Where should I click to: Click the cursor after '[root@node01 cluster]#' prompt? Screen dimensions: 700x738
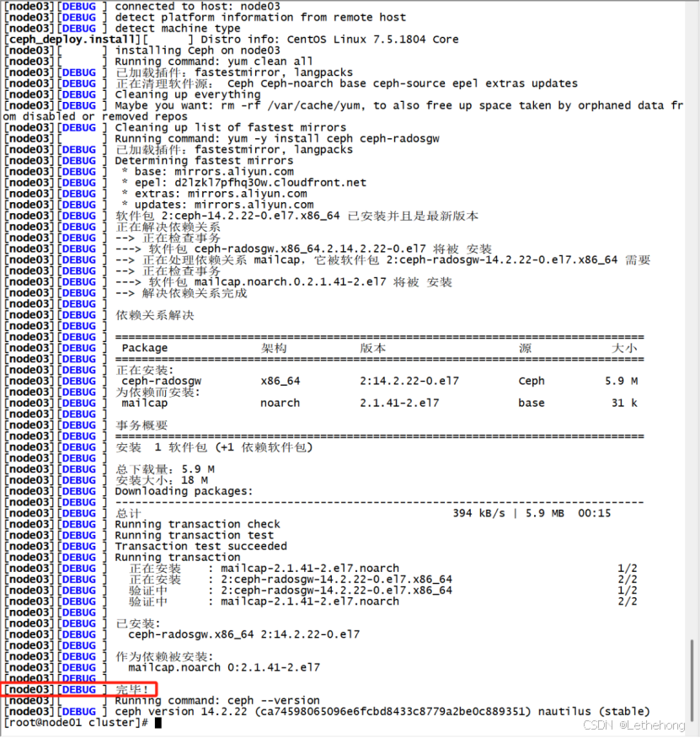pos(158,723)
